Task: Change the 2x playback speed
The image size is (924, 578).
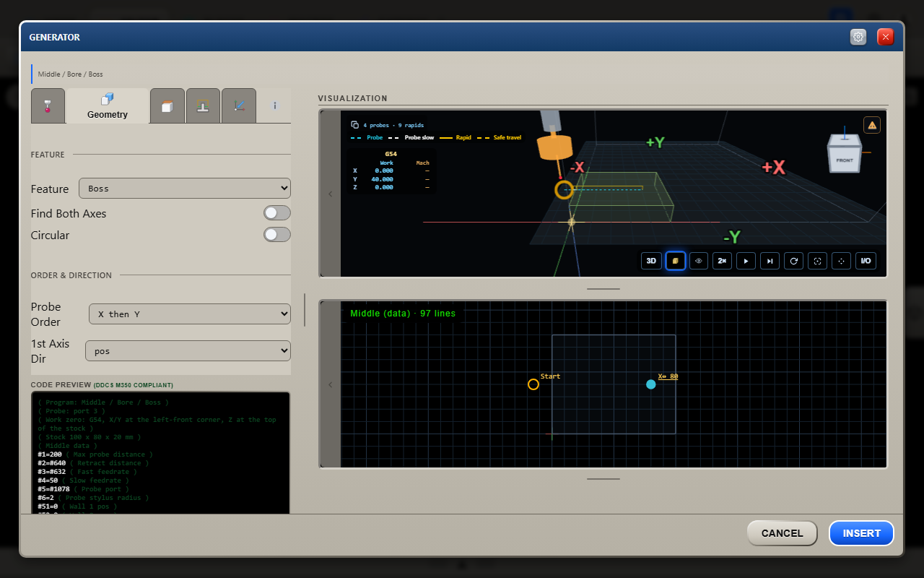Action: [x=722, y=261]
